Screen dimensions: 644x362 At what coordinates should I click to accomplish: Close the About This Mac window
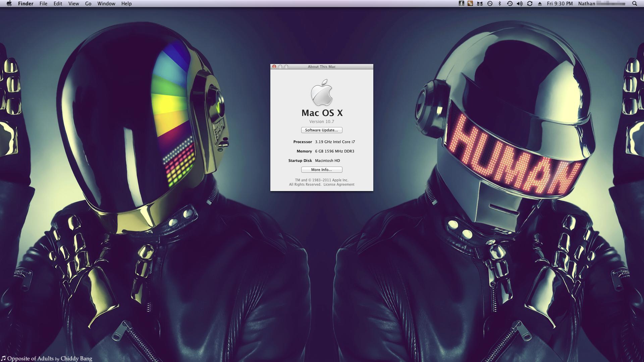click(x=274, y=67)
